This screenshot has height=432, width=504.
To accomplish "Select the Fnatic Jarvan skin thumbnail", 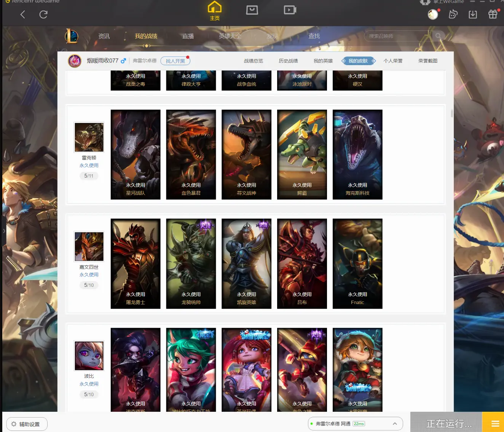I will pos(357,264).
